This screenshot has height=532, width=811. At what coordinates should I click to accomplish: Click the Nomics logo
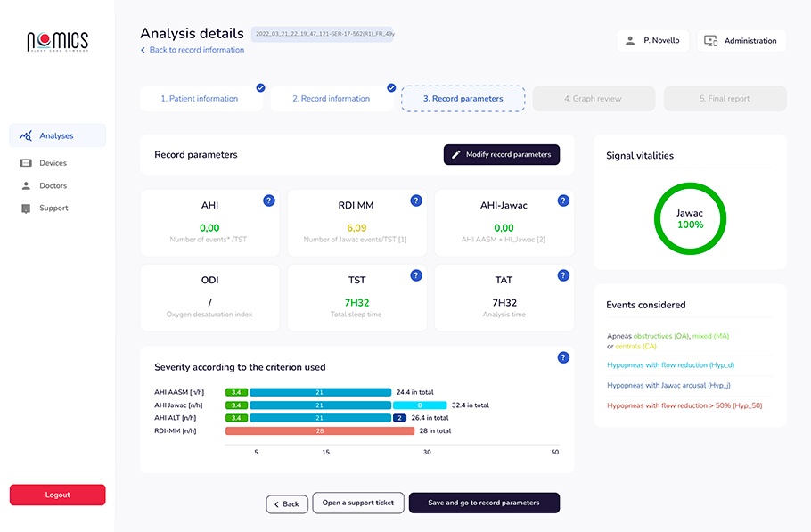(x=57, y=41)
